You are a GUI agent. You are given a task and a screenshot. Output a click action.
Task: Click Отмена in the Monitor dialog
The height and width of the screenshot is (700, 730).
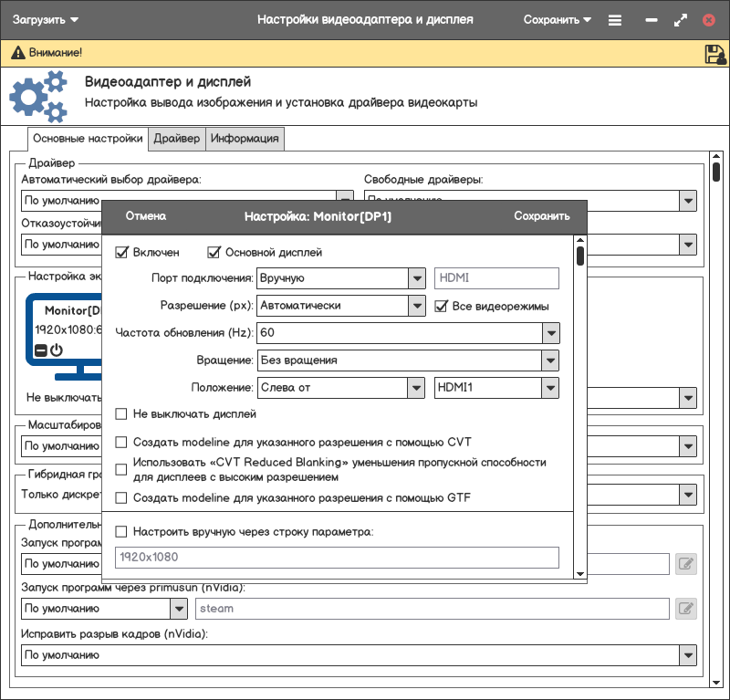pos(146,216)
